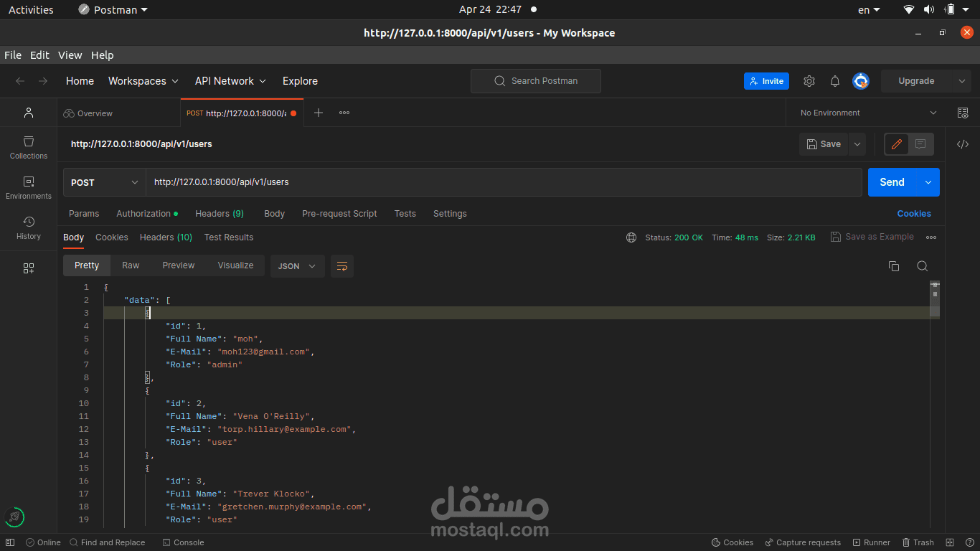
Task: Open the Postman application menu in top bar
Action: coord(113,9)
